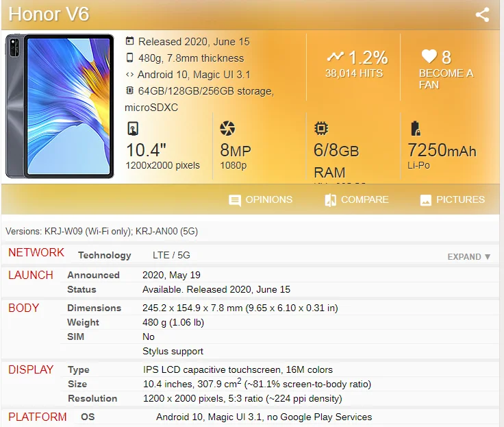
Task: Click the display Size label
Action: pos(77,385)
